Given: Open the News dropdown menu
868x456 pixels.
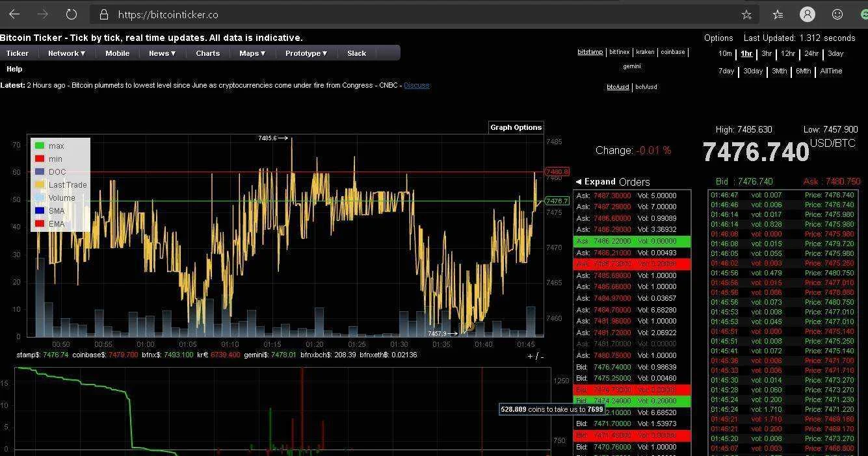Looking at the screenshot, I should [162, 53].
